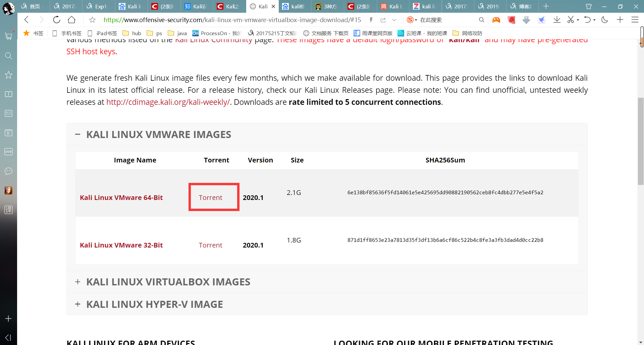Reload the current page
The width and height of the screenshot is (644, 345).
(57, 20)
